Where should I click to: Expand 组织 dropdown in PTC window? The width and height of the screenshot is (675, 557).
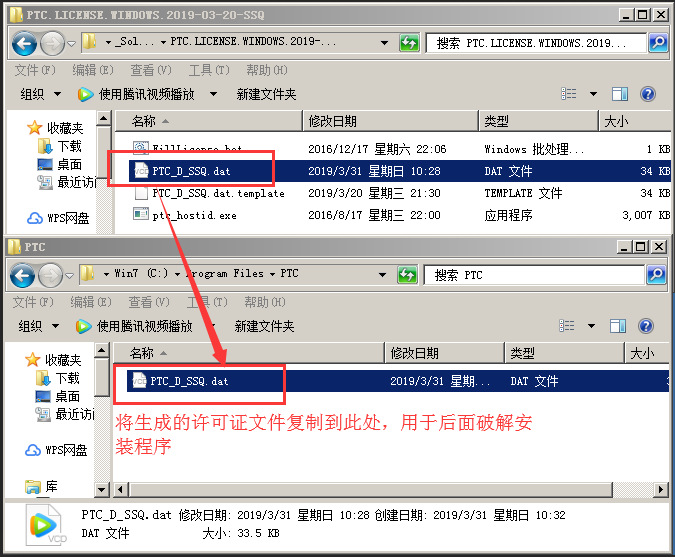point(56,326)
